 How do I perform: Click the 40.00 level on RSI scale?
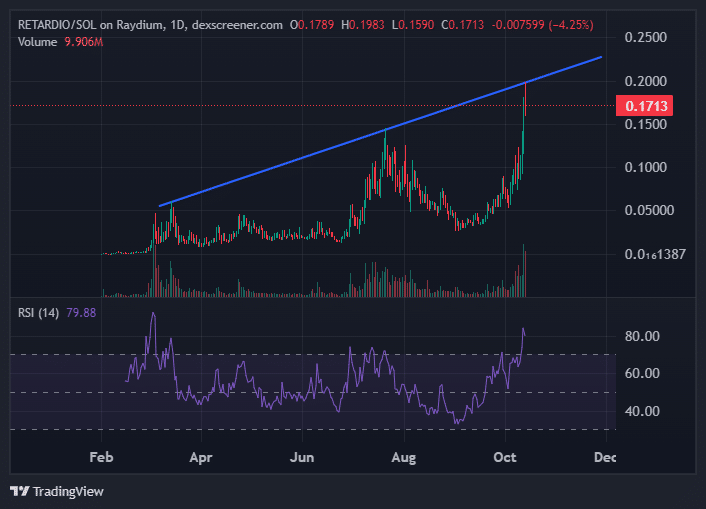click(x=643, y=411)
